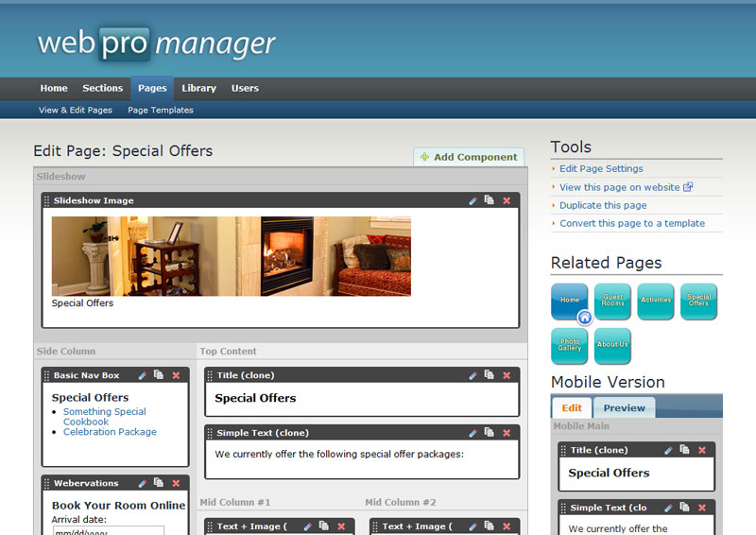The image size is (756, 535).
Task: Edit the Top Content Title (clone) component
Action: 473,375
